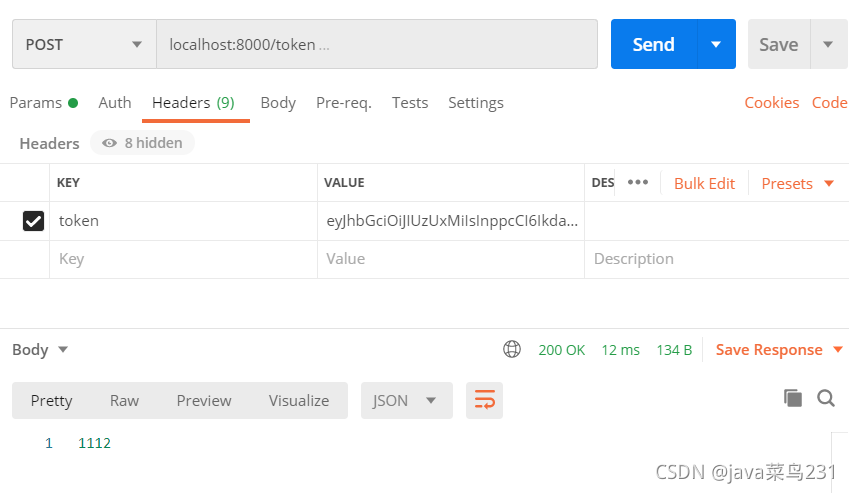The width and height of the screenshot is (849, 493).
Task: Click the 200 OK status text
Action: coord(561,350)
